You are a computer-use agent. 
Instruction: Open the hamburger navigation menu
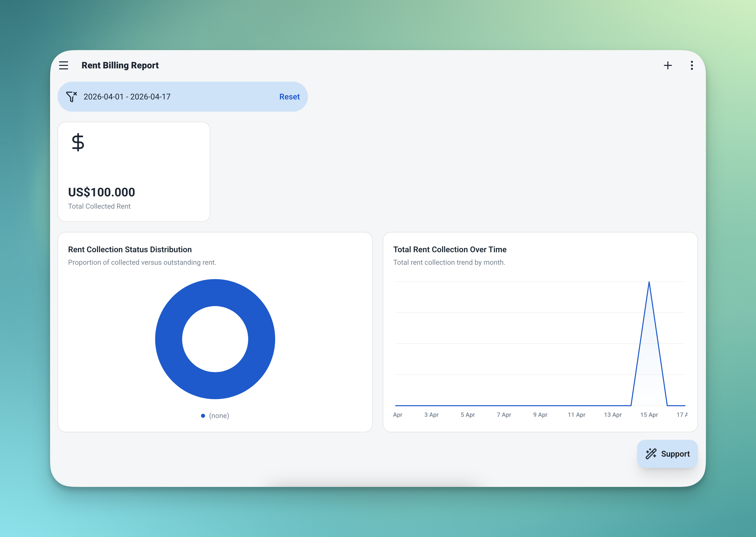pos(63,65)
